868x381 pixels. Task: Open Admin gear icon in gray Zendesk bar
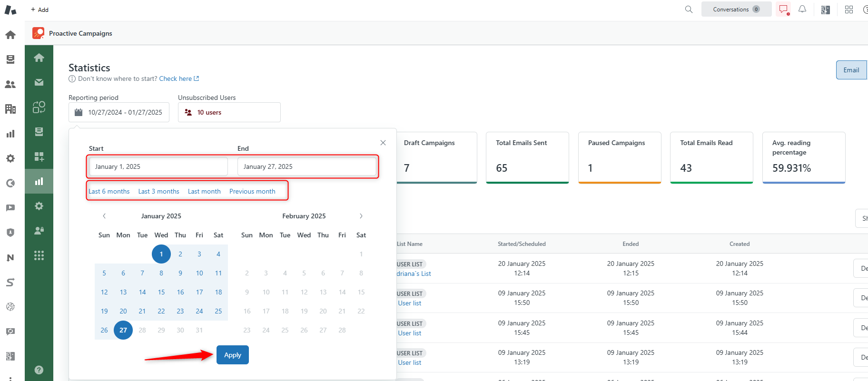pyautogui.click(x=10, y=158)
